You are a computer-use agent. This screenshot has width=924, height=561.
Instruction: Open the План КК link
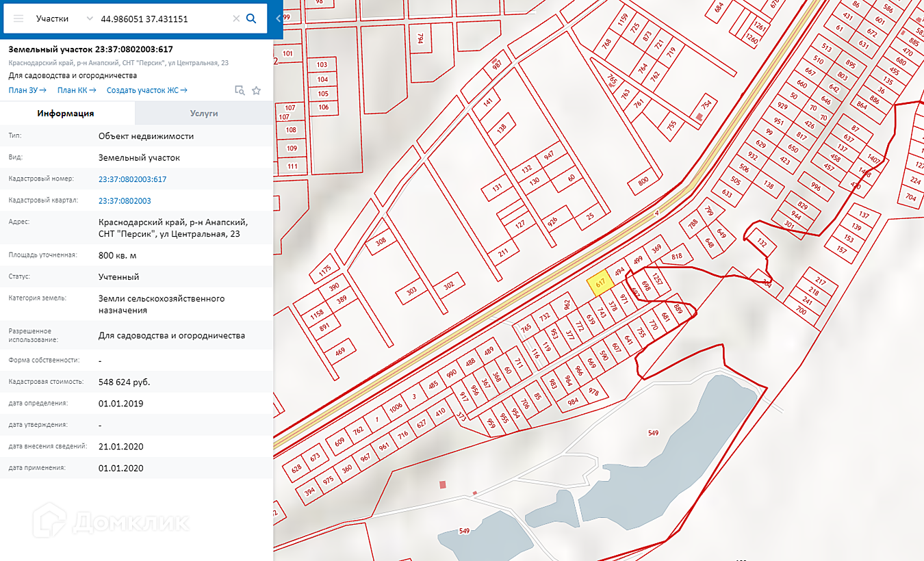pyautogui.click(x=77, y=90)
